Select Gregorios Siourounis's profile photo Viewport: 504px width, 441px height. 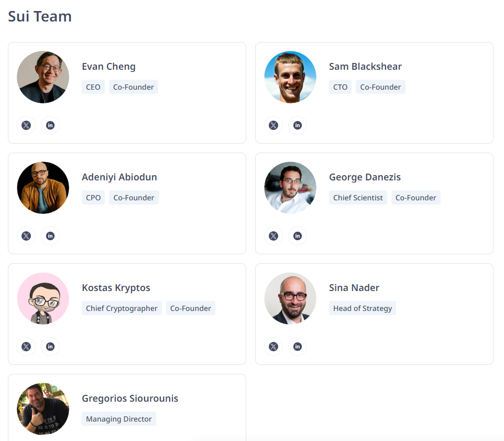coord(43,409)
